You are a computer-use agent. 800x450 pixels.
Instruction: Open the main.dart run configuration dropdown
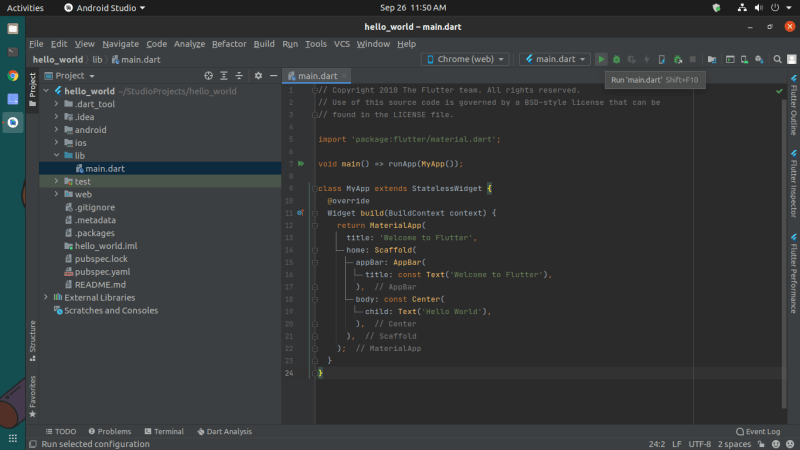[554, 60]
